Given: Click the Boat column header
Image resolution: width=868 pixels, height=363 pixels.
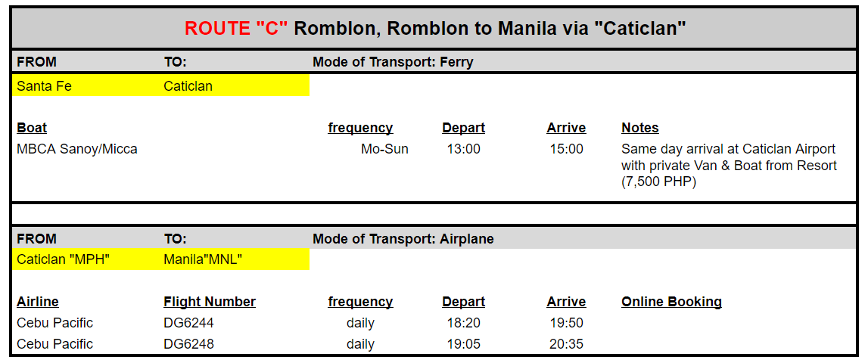Looking at the screenshot, I should [x=32, y=128].
